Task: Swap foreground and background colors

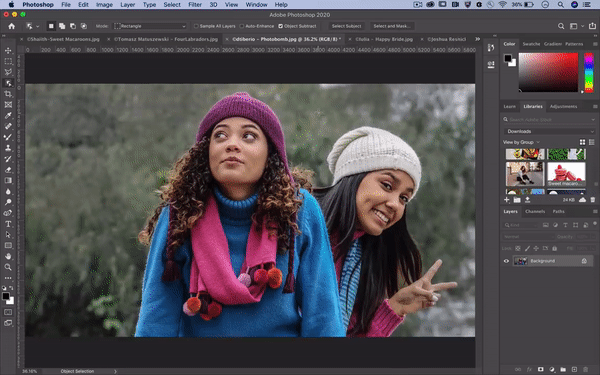Action: point(11,288)
